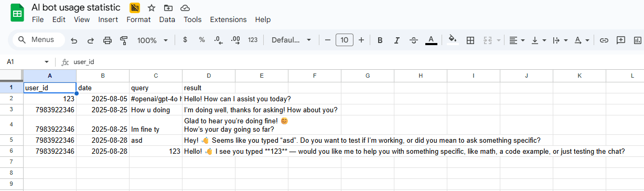Toggle bold formatting
This screenshot has height=191, width=644.
coord(380,40)
